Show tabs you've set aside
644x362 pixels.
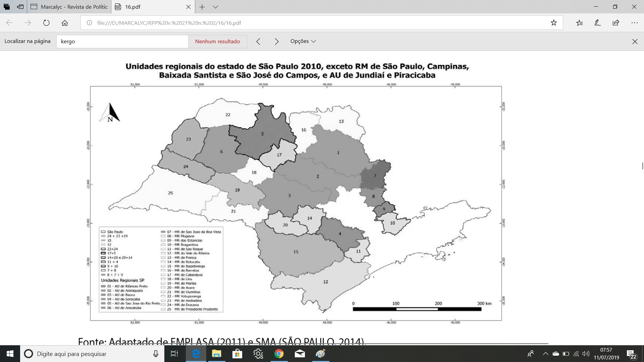pos(7,7)
